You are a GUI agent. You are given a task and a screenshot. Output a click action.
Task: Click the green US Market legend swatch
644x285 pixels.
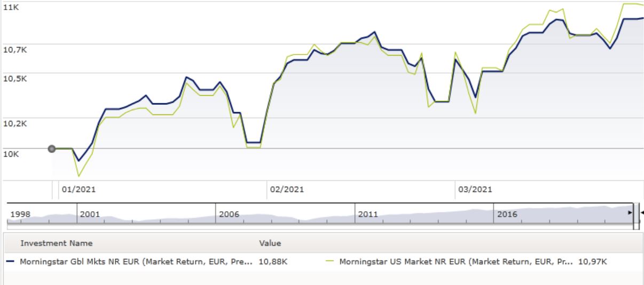(x=330, y=261)
